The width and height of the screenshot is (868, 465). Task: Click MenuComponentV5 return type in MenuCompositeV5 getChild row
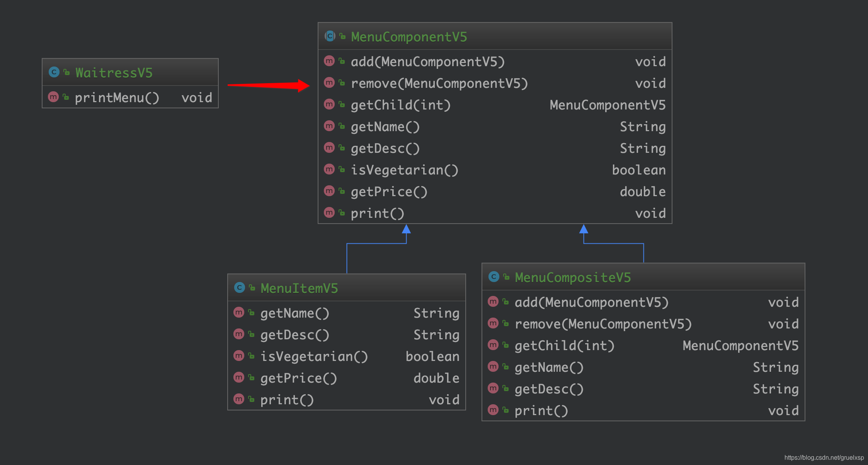(740, 345)
